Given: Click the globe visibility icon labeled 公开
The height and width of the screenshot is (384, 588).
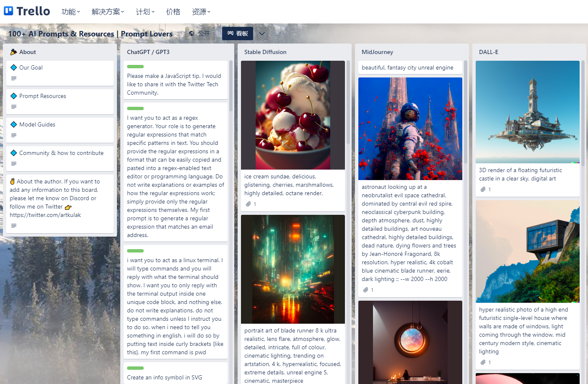Looking at the screenshot, I should click(x=192, y=34).
